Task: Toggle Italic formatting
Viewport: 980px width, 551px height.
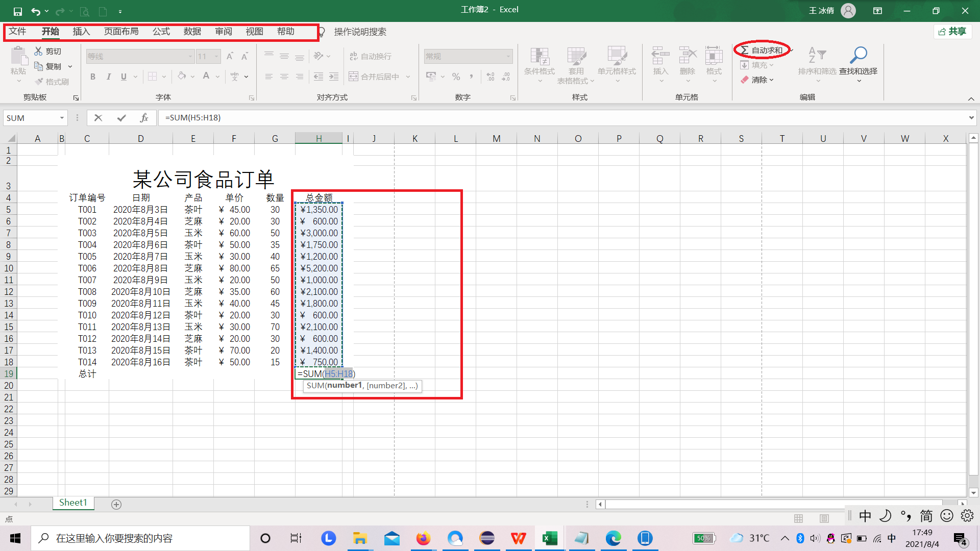Action: 108,77
